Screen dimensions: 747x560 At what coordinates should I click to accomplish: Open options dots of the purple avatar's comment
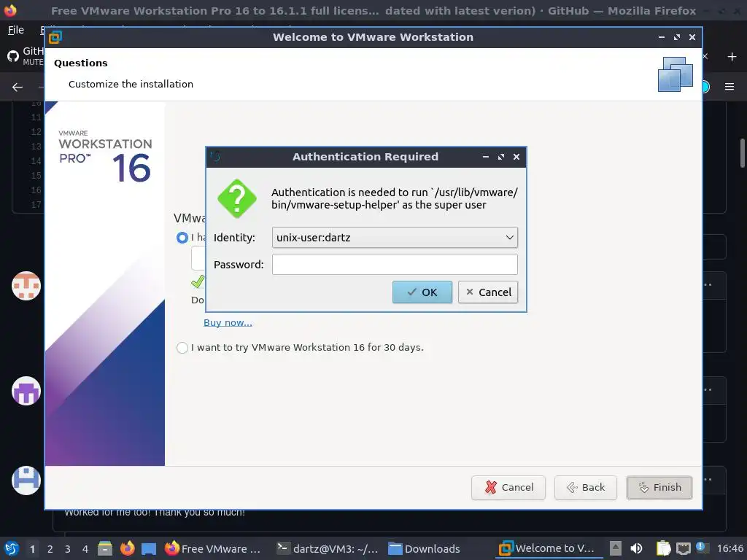point(708,389)
